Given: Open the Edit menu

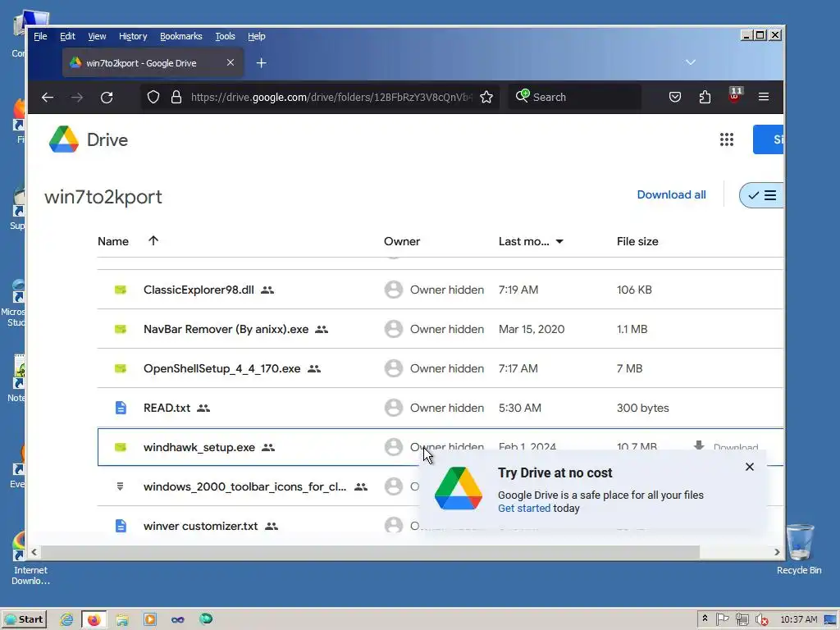Looking at the screenshot, I should (x=67, y=36).
